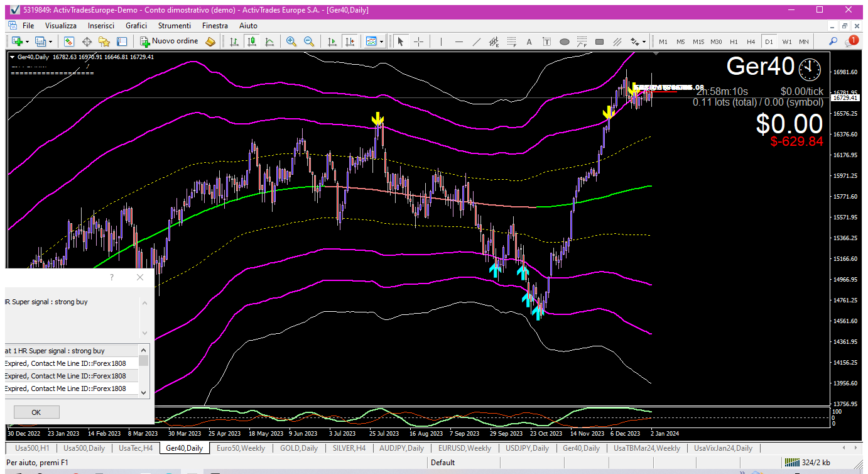This screenshot has height=474, width=868.
Task: Open the chat notifications icon
Action: coord(851,41)
